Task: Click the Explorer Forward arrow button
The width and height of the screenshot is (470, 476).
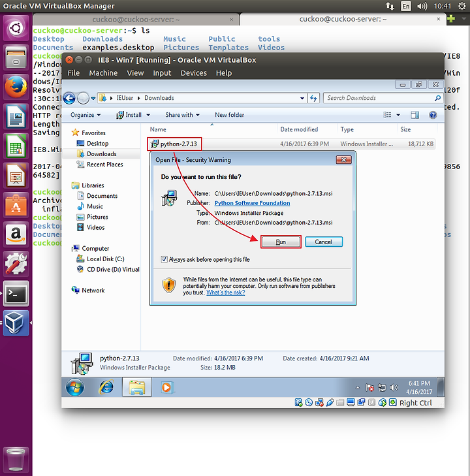Action: (x=83, y=98)
